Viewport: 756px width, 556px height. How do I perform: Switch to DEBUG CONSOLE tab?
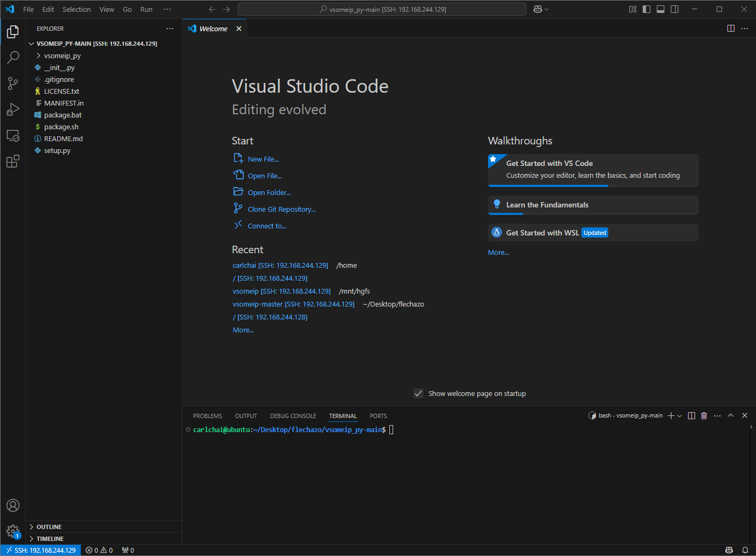(x=293, y=416)
